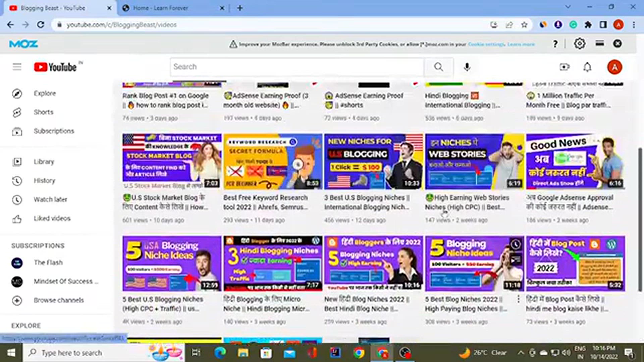Add 5 Blogging Niche Ideas to Watch later

pyautogui.click(x=516, y=244)
